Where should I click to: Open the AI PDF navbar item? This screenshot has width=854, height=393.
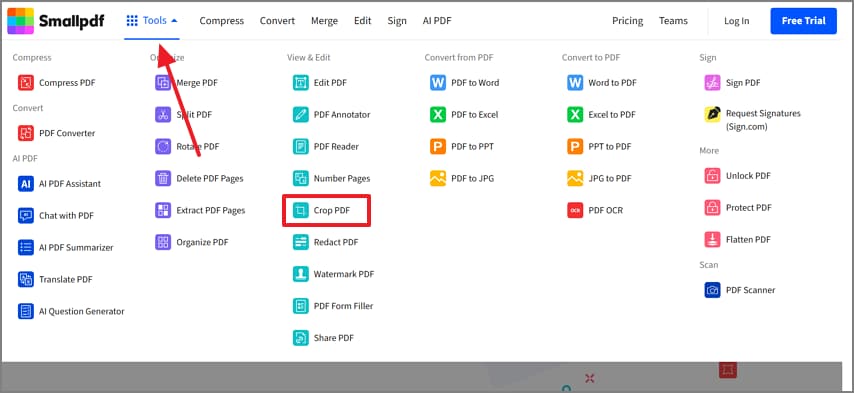click(437, 21)
